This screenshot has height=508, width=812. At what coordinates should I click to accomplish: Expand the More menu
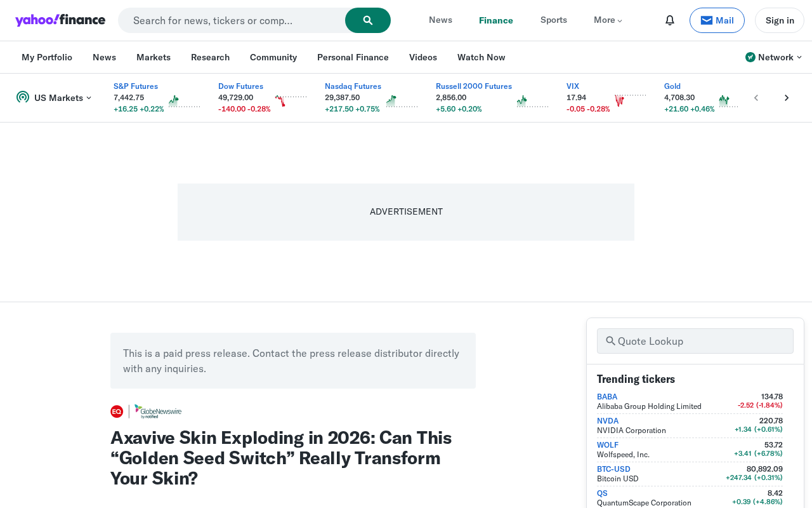pyautogui.click(x=608, y=20)
